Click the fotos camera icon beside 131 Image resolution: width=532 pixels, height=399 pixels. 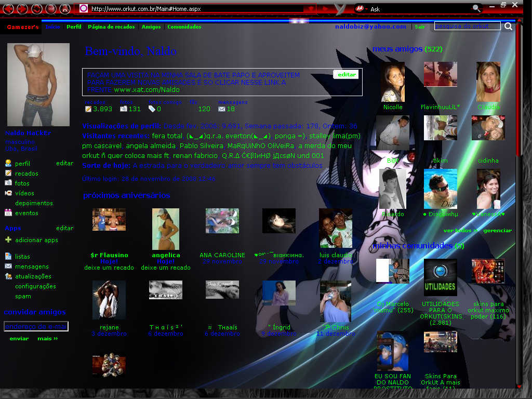(124, 109)
